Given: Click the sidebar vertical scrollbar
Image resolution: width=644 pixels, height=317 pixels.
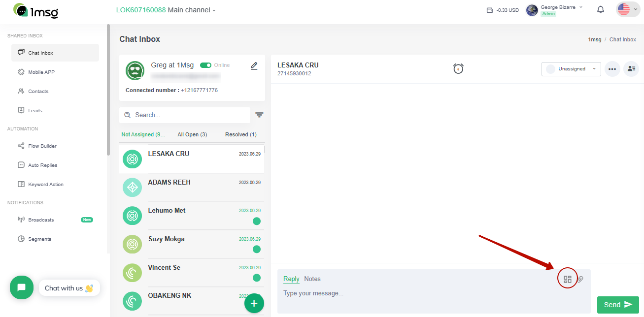Looking at the screenshot, I should point(108,90).
